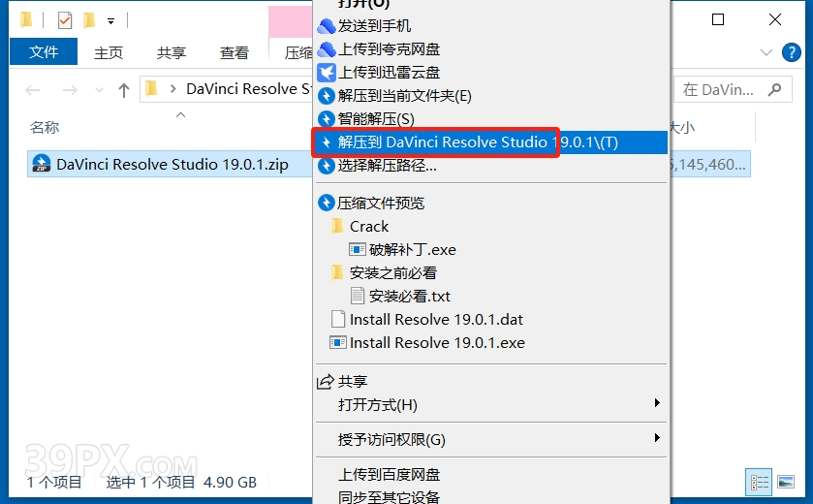Open recent locations dropdown arrow
Viewport: 813px width, 504px height.
(99, 90)
